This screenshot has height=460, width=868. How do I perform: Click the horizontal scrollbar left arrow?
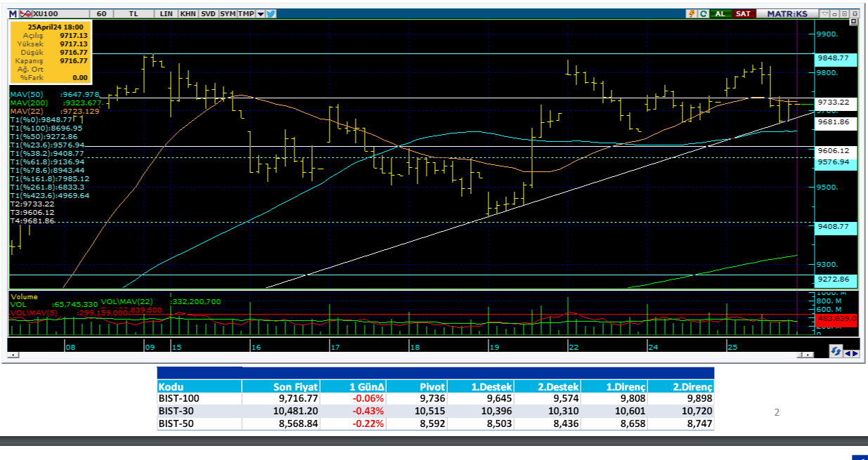[x=12, y=356]
